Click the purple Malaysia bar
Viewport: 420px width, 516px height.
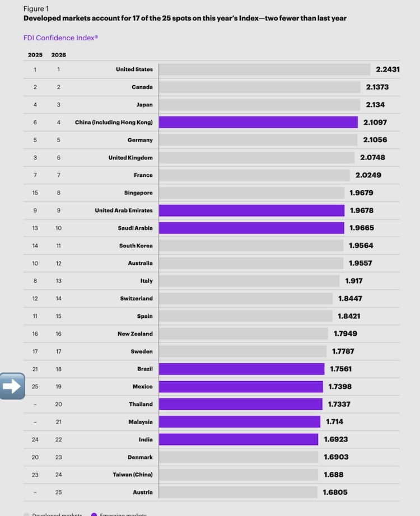tap(239, 422)
